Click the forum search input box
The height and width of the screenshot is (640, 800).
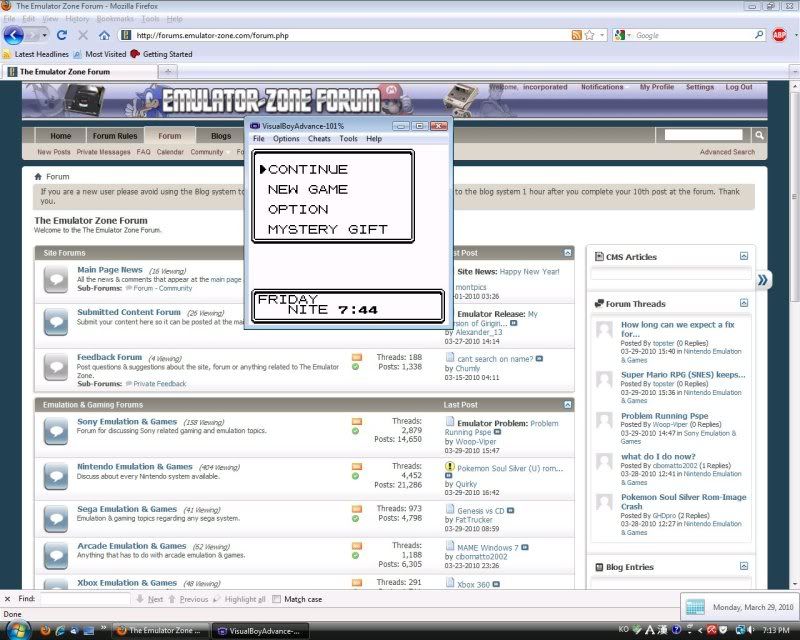click(x=703, y=135)
